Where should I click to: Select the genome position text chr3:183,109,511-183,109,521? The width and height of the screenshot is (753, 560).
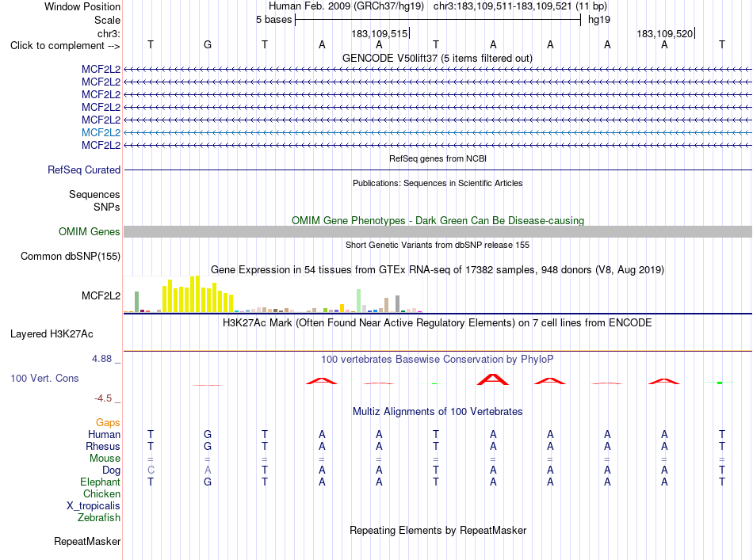pos(503,6)
